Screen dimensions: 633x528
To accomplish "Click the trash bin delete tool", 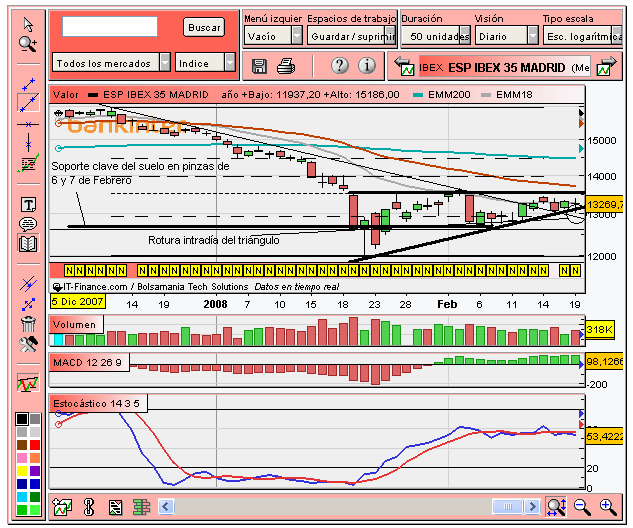I will pyautogui.click(x=28, y=324).
